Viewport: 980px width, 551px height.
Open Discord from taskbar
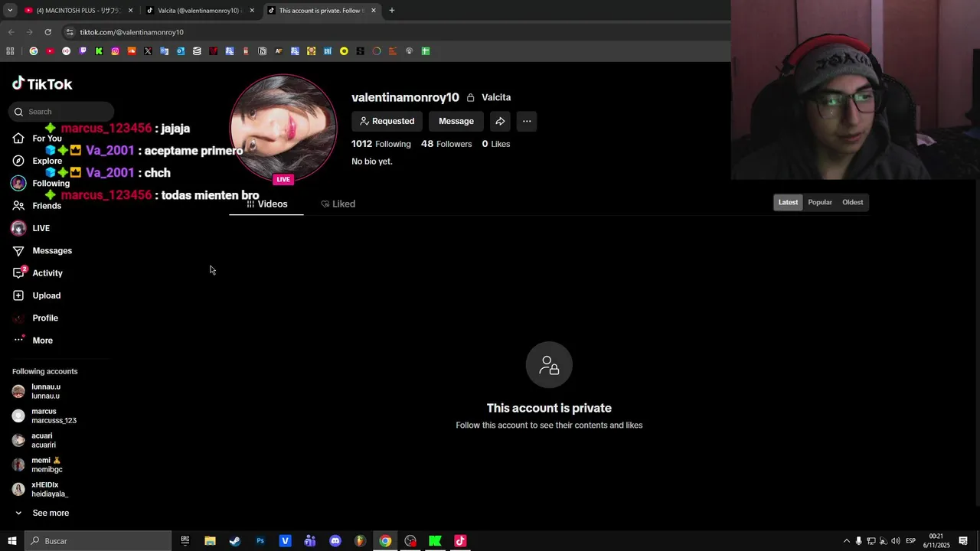pos(335,541)
